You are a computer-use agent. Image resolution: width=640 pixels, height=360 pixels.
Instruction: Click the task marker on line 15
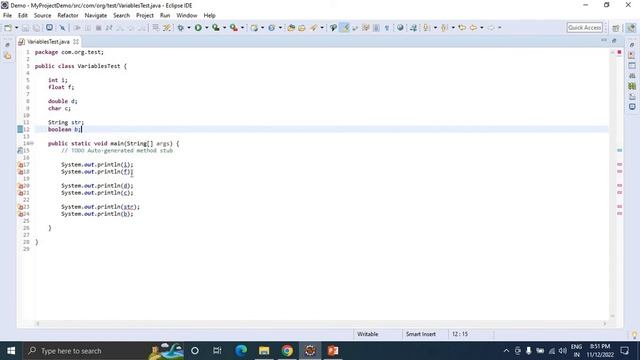(20, 151)
